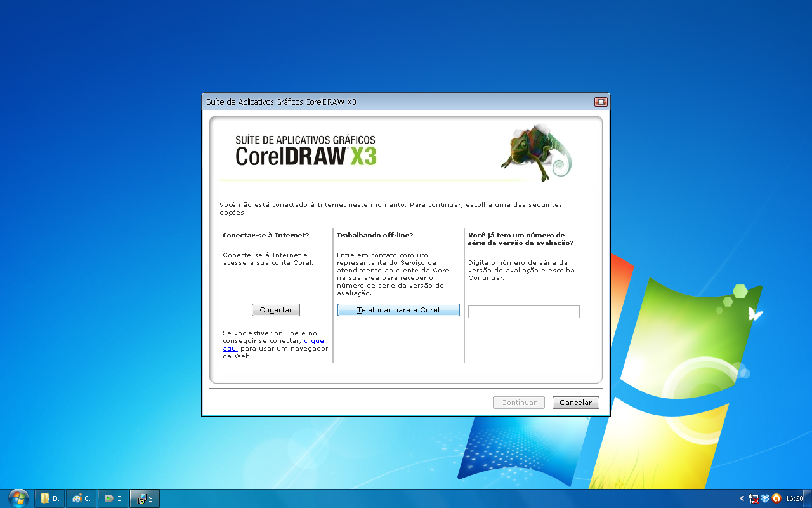This screenshot has height=508, width=812.
Task: Click the Conectar button
Action: pyautogui.click(x=276, y=310)
